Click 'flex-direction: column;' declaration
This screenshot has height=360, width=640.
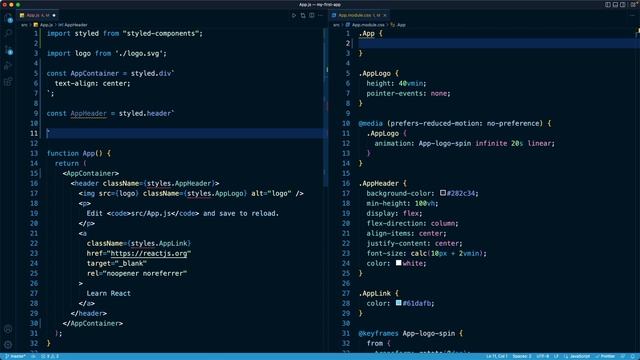click(x=412, y=223)
